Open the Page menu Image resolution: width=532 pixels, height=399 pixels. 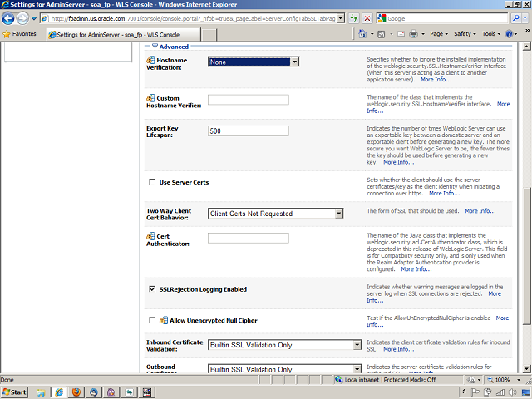pyautogui.click(x=439, y=33)
